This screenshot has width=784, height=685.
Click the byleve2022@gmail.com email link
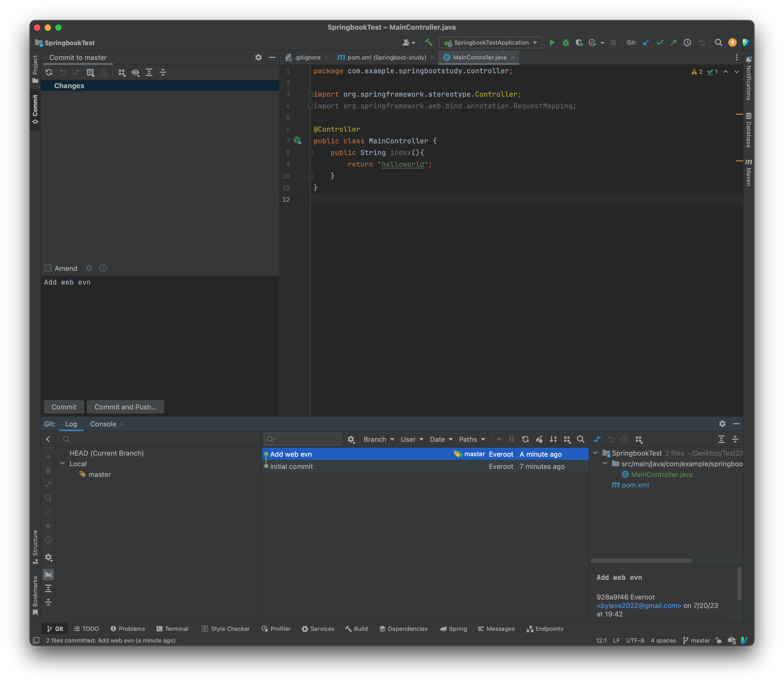click(x=639, y=606)
